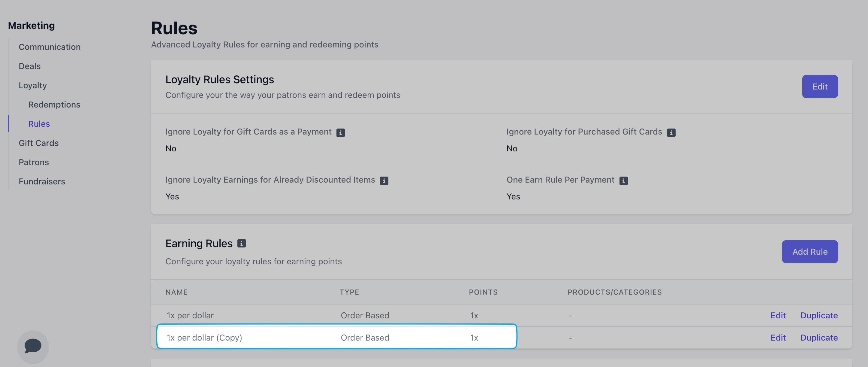Image resolution: width=868 pixels, height=367 pixels.
Task: Edit the 1x per dollar rule
Action: [778, 315]
